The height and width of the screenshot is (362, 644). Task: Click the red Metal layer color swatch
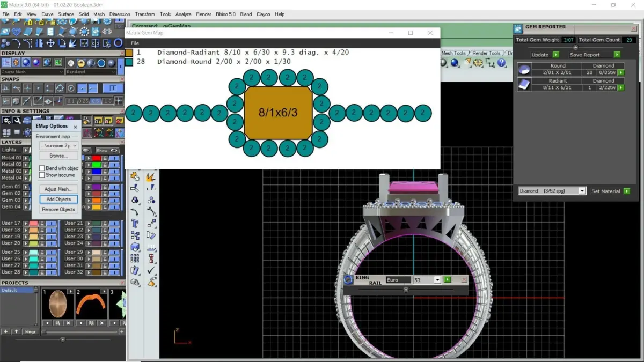97,158
